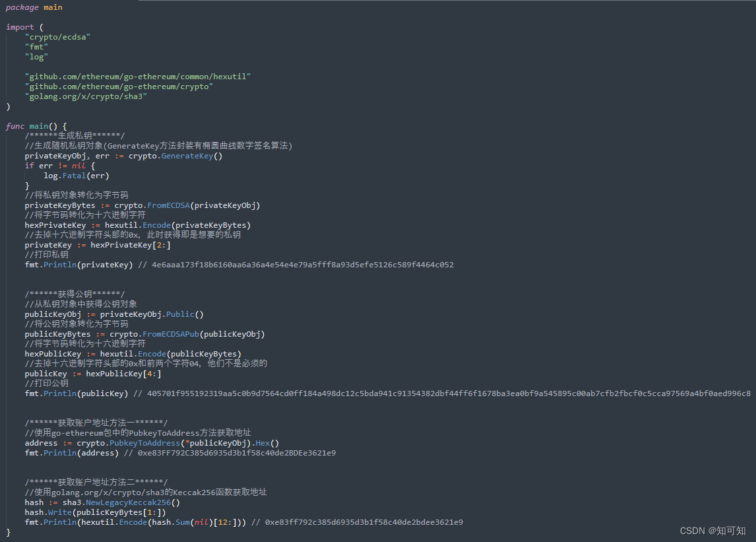Select the go-ethereum crypto import path

tap(119, 86)
